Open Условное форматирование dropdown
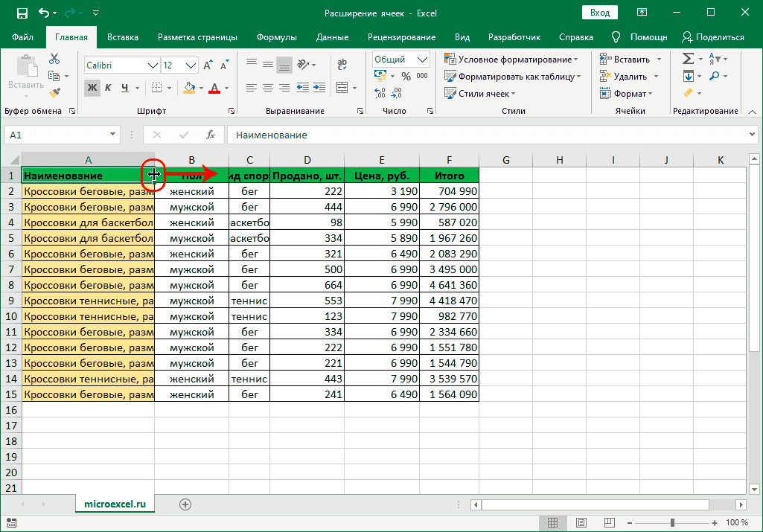Screen dimensions: 763x532 [511, 60]
